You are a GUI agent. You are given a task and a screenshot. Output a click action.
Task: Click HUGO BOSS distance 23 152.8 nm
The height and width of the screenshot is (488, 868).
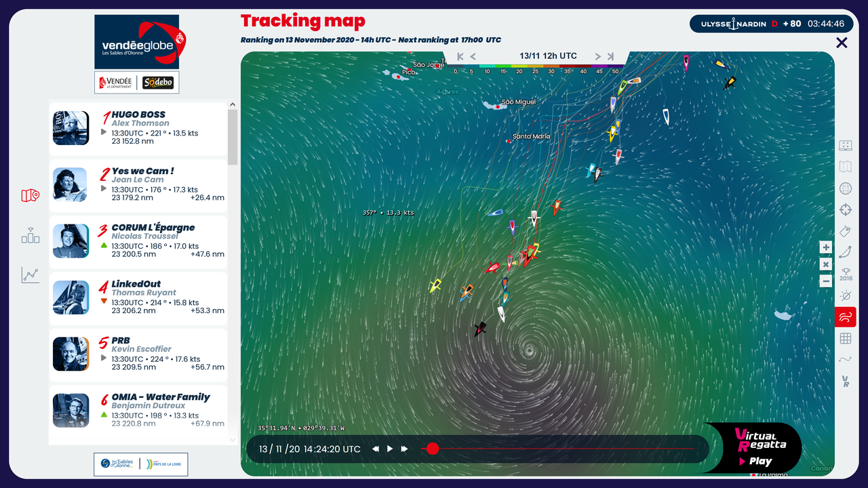coord(133,142)
